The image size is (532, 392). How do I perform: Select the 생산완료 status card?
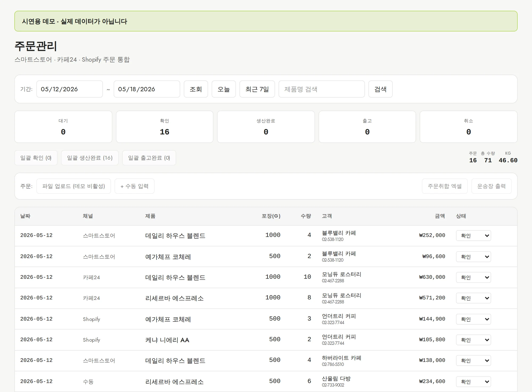266,127
